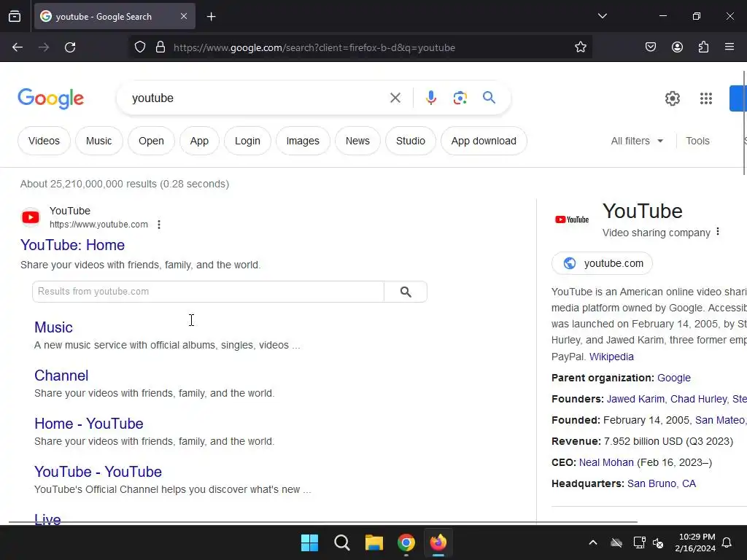Screen dimensions: 747x560
Task: Filter results by Videos
Action: click(44, 141)
